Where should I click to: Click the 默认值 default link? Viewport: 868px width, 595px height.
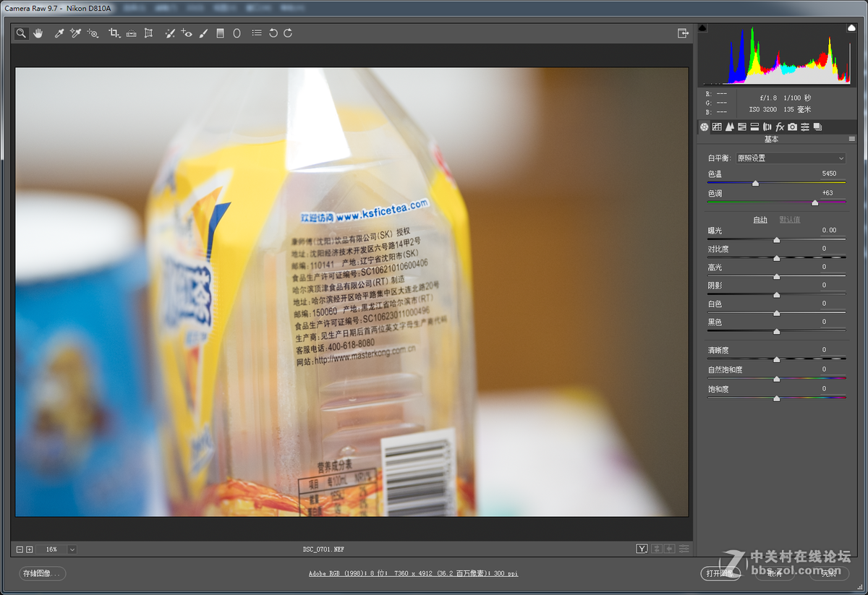click(x=789, y=220)
